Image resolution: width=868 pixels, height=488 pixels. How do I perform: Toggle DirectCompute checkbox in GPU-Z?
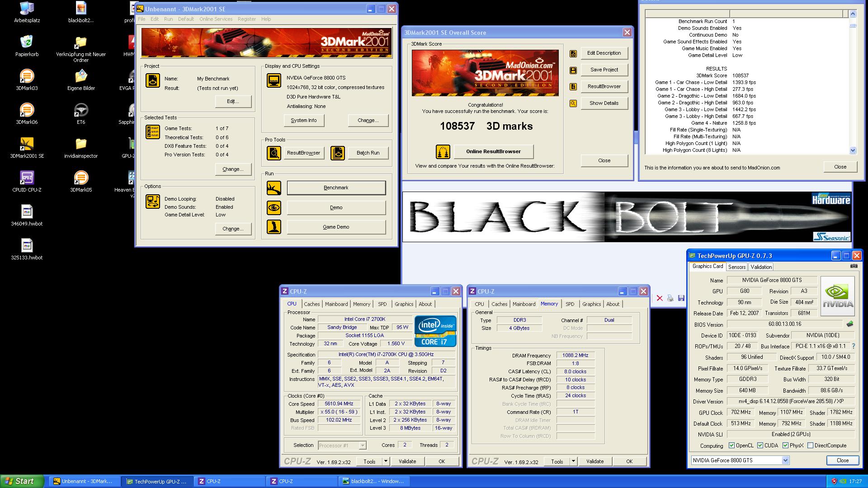click(x=810, y=446)
